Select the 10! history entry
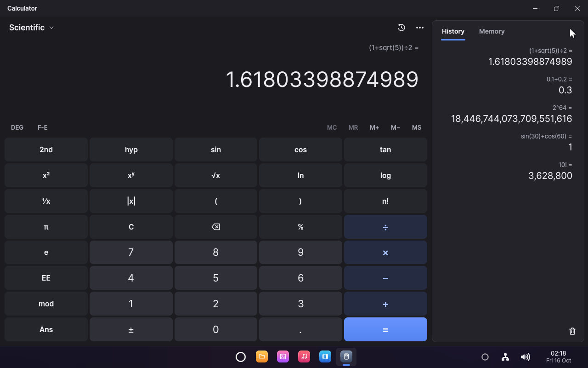This screenshot has width=588, height=368. click(508, 171)
